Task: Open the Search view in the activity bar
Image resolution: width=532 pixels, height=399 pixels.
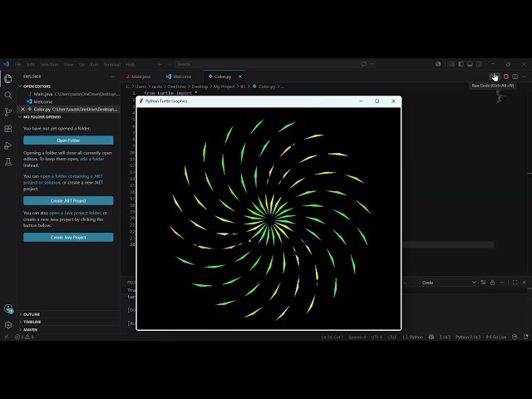Action: click(8, 96)
